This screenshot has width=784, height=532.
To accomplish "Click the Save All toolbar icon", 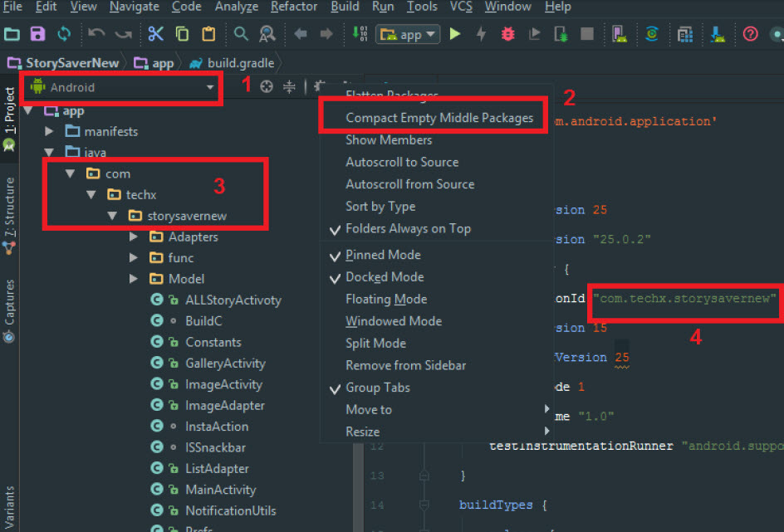I will click(x=37, y=34).
